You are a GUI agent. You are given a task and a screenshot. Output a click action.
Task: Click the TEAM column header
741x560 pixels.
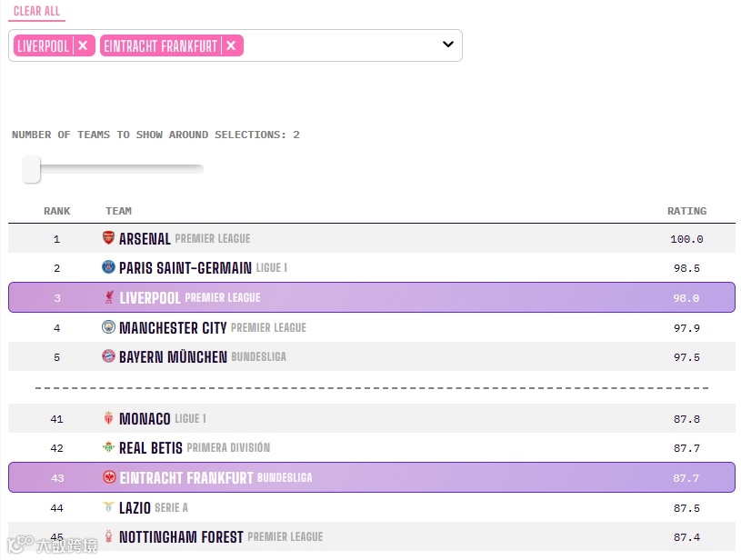(x=118, y=211)
